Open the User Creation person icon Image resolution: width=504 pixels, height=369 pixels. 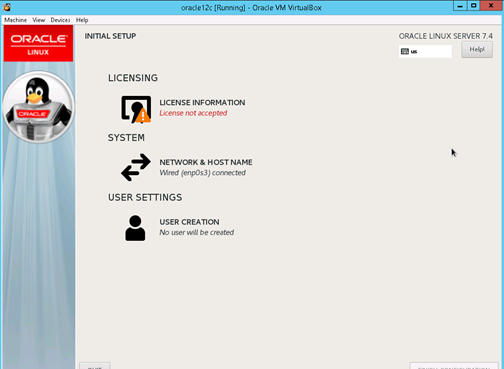[x=135, y=228]
